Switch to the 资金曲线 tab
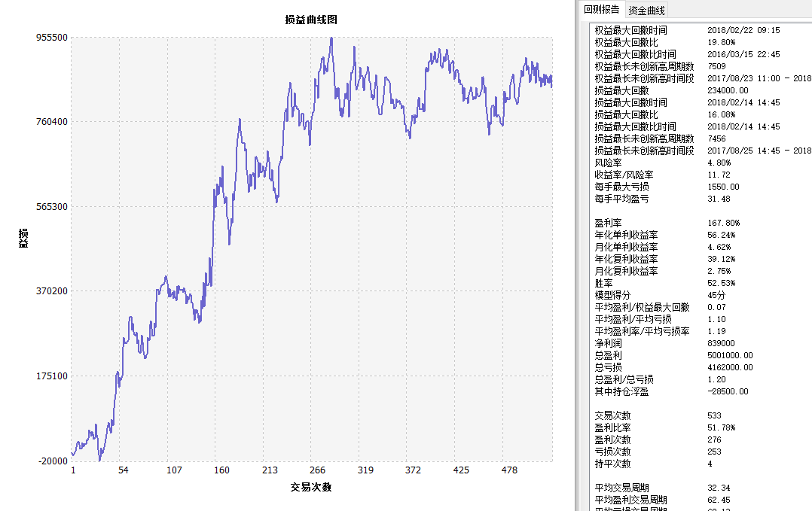 coord(646,10)
